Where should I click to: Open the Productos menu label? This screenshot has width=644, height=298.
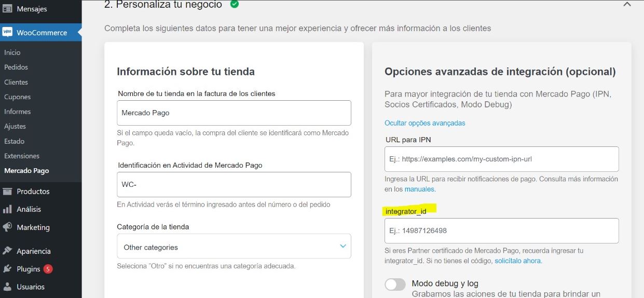click(x=33, y=191)
